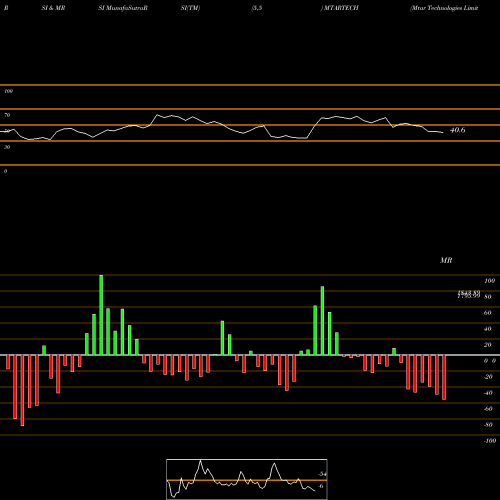Click the -20 label on the MR axis
Image resolution: width=500 pixels, height=500 pixels.
pos(488,377)
